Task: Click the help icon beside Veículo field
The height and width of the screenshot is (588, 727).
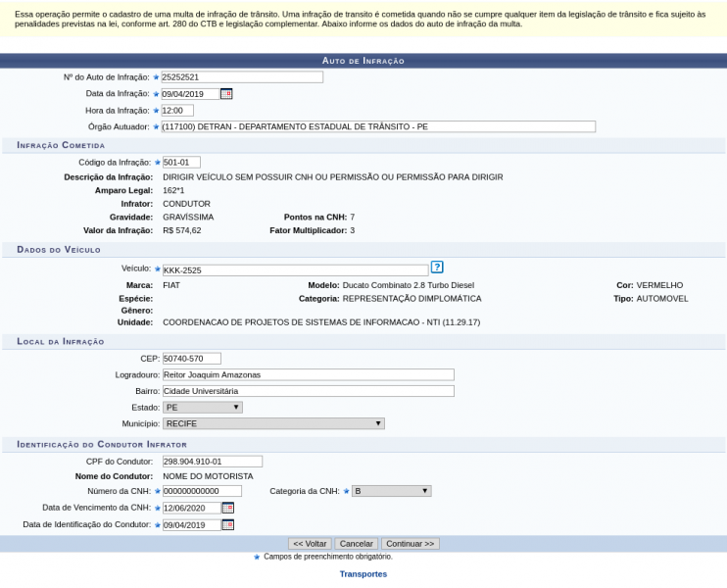Action: [437, 267]
